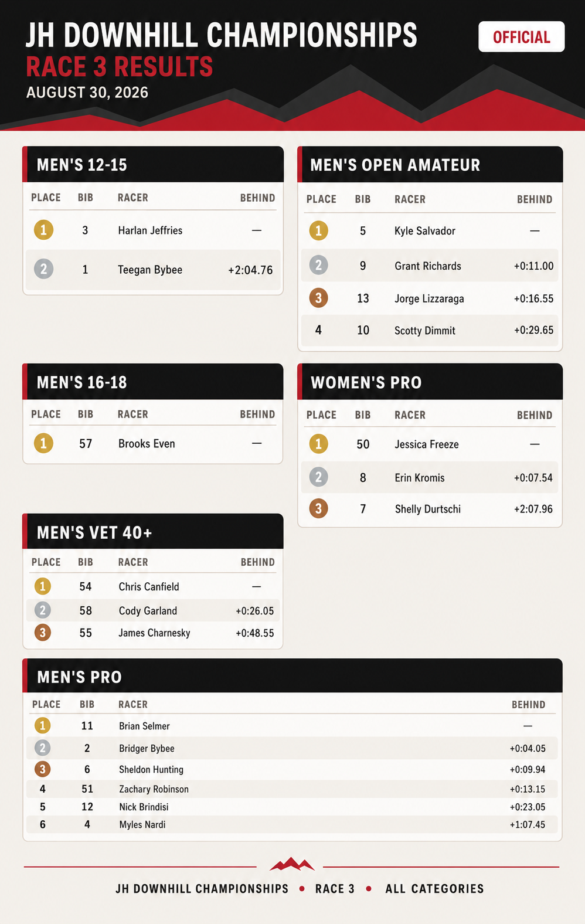Click Sheldon Hunting's bronze medal icon
Image resolution: width=585 pixels, height=924 pixels.
click(x=42, y=769)
